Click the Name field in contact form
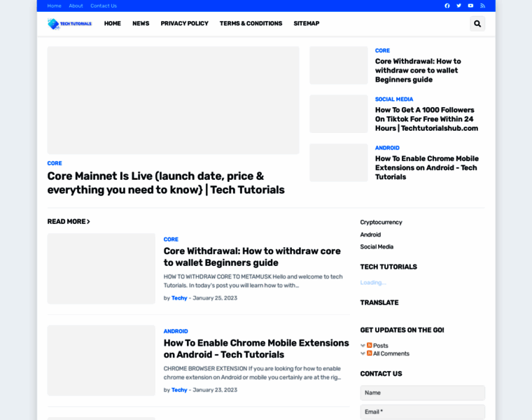This screenshot has width=532, height=420. point(422,393)
